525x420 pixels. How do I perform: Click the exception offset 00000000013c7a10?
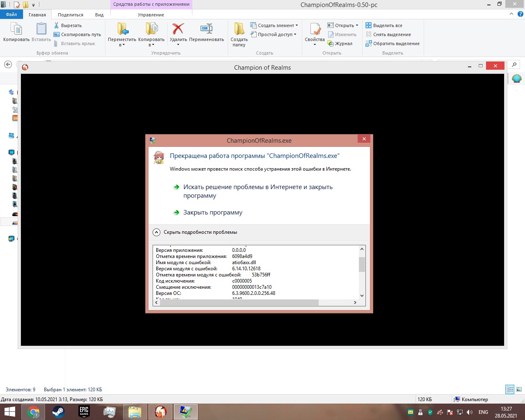point(252,287)
